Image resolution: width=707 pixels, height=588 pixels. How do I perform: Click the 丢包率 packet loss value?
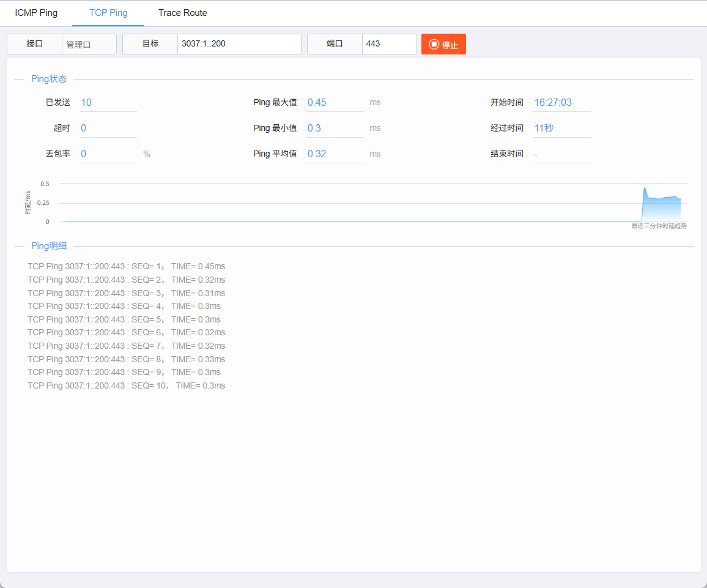83,154
